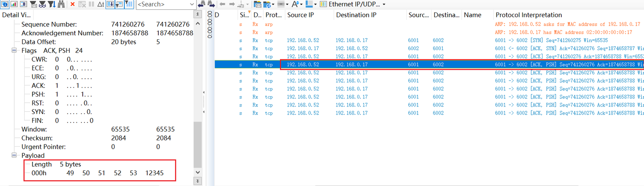The image size is (644, 186).
Task: Click the Source IP column header
Action: 309,15
